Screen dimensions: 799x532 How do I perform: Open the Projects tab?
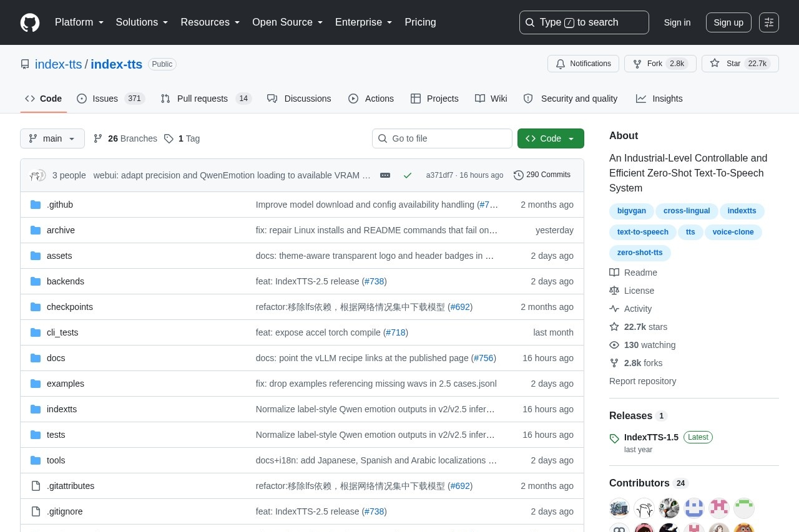coord(434,99)
